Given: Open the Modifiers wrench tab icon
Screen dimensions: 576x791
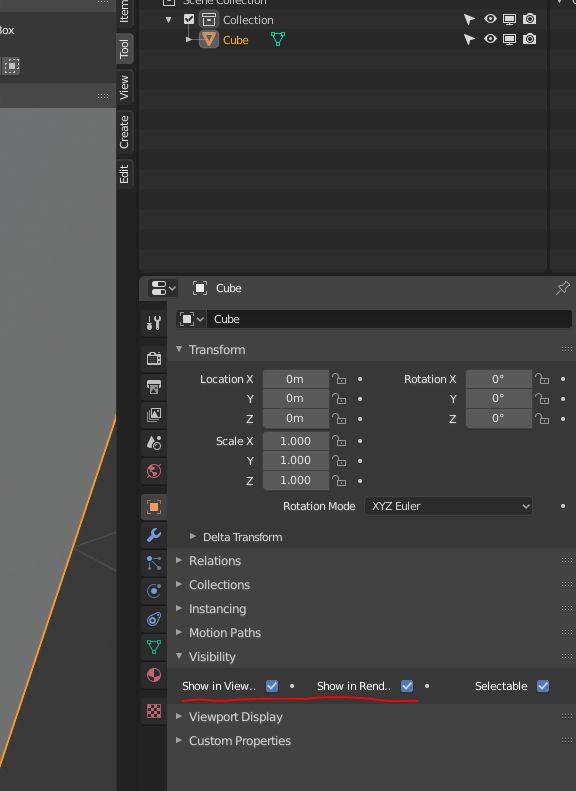Looking at the screenshot, I should [154, 535].
